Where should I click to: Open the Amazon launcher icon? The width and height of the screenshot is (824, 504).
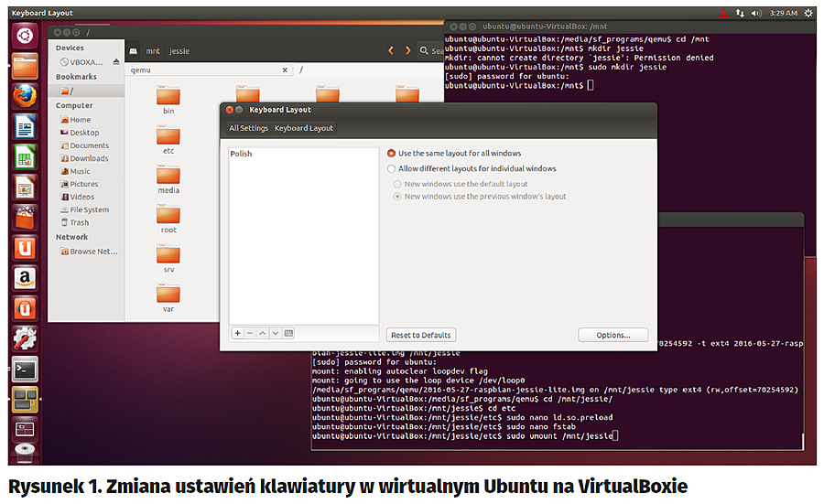tap(25, 278)
